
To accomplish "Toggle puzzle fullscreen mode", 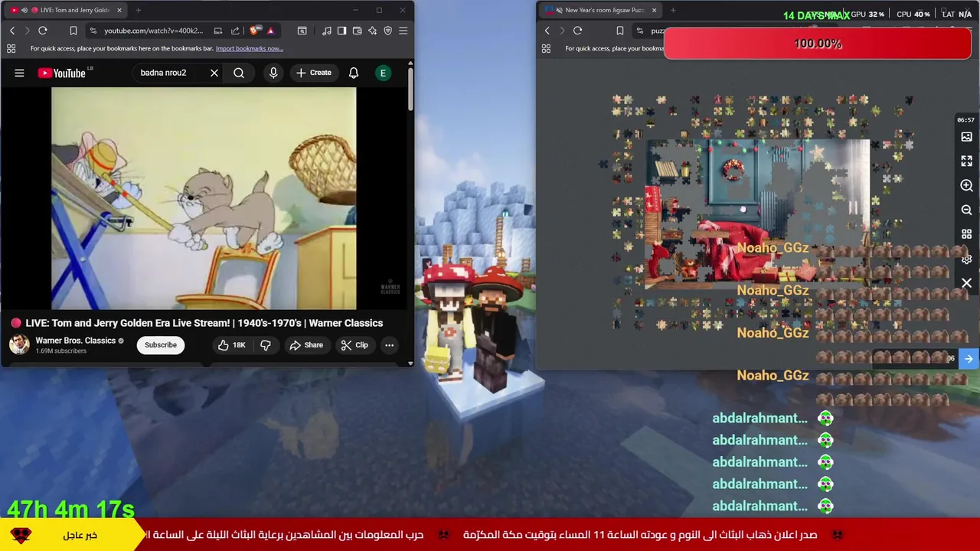I will pyautogui.click(x=966, y=161).
